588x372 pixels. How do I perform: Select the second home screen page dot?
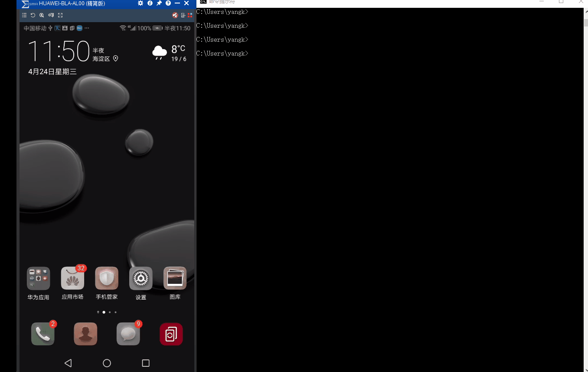pos(104,312)
